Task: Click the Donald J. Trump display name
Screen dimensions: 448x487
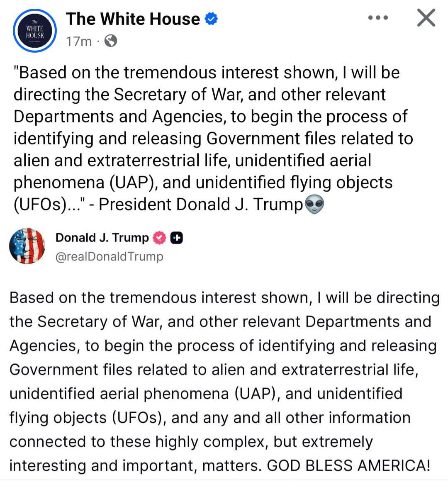Action: [102, 238]
